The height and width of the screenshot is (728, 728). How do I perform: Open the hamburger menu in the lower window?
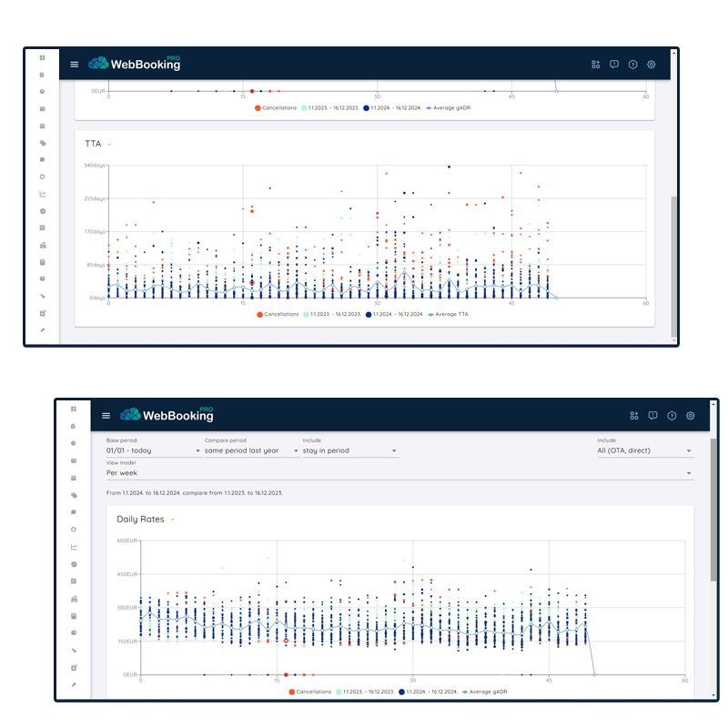(106, 416)
